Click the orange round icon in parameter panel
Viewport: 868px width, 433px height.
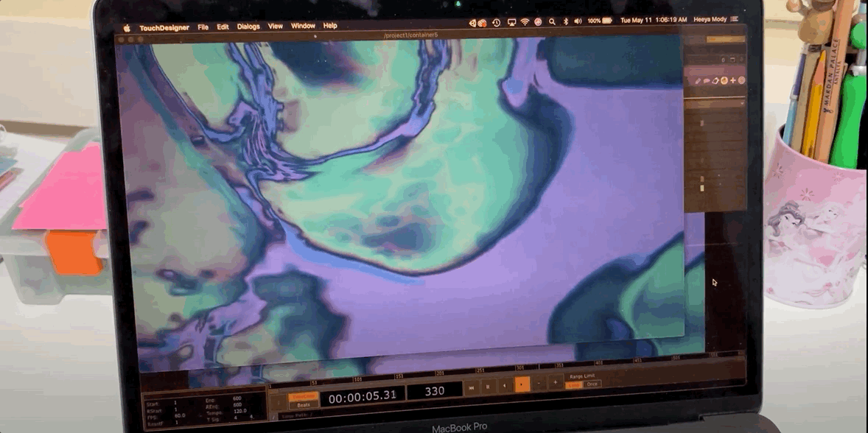(724, 81)
